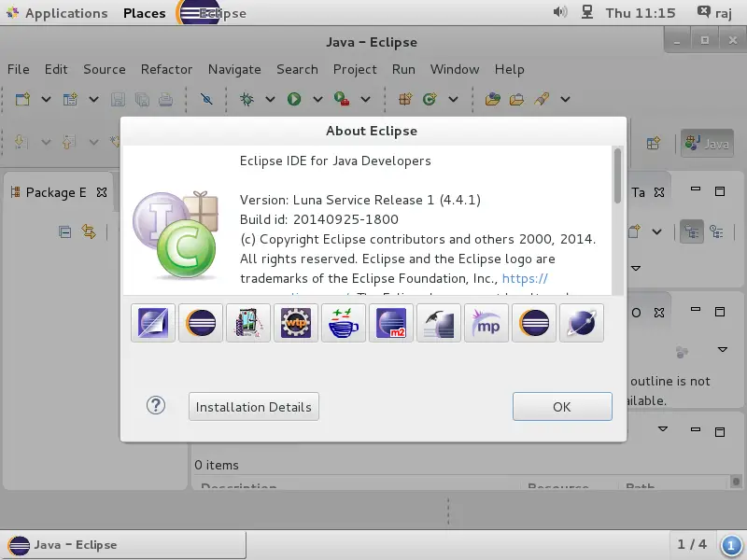Viewport: 747px width, 560px height.
Task: Click the Next Annotation toolbar icon
Action: (x=21, y=142)
